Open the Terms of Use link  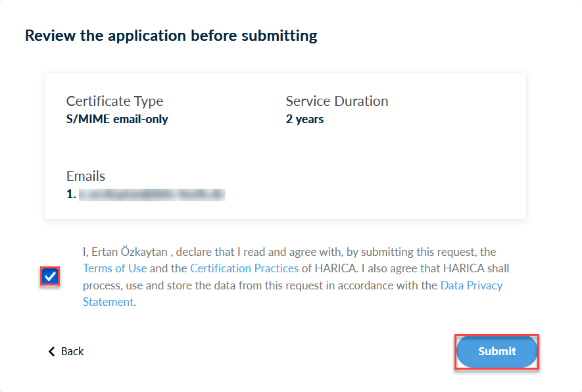point(114,268)
